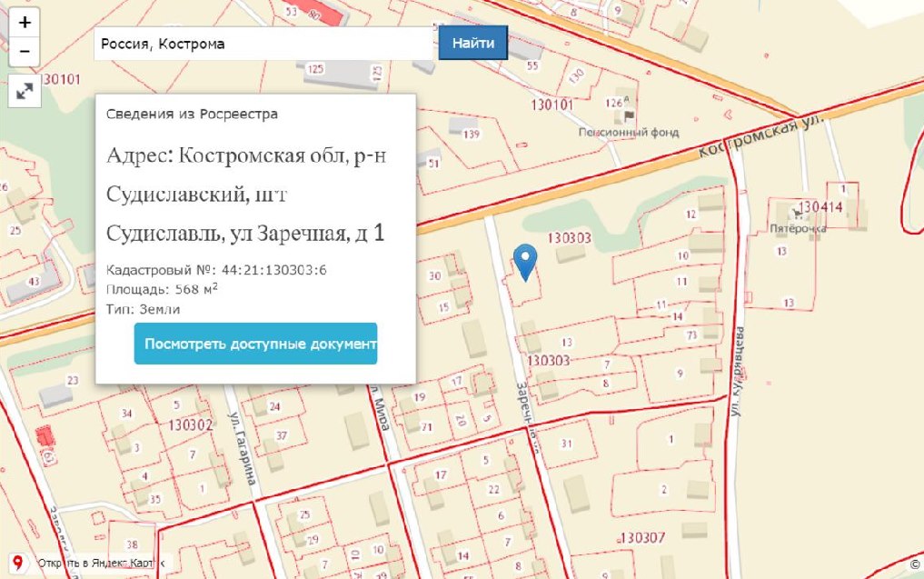Click the Пенсионный фонд flag icon
Viewport: 924px width, 579px height.
(629, 116)
